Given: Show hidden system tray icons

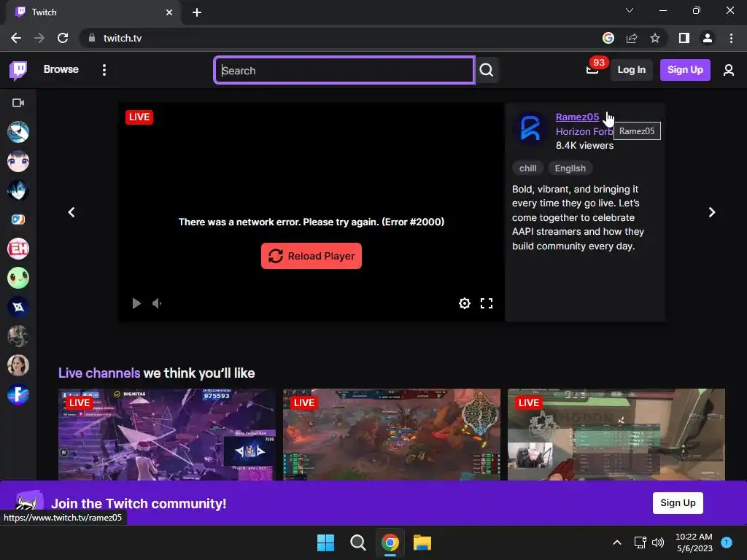Looking at the screenshot, I should coord(617,542).
